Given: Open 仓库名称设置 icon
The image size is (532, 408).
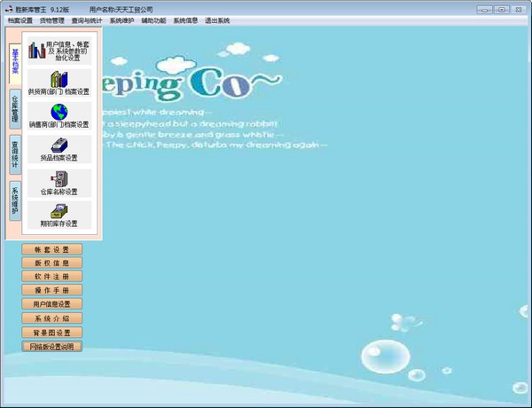Looking at the screenshot, I should pyautogui.click(x=59, y=178).
